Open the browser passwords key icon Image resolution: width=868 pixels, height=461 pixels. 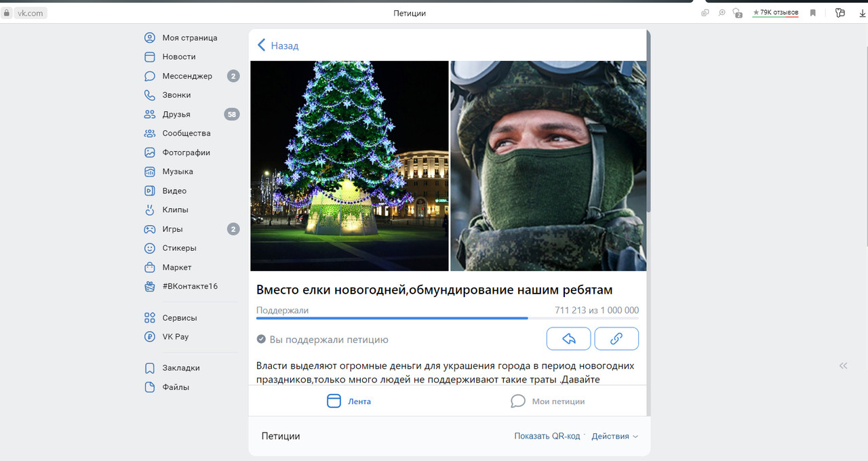[840, 13]
